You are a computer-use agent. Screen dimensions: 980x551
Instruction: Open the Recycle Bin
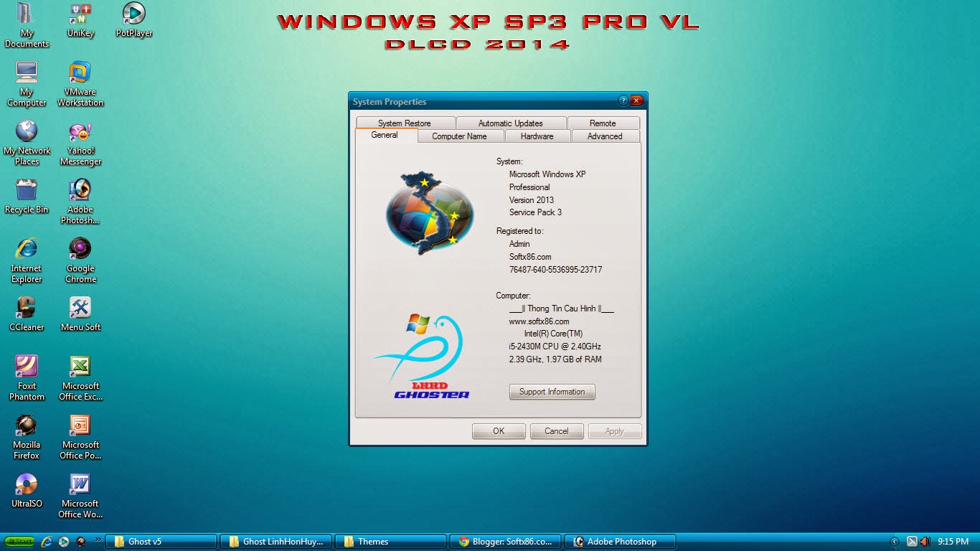(x=27, y=197)
